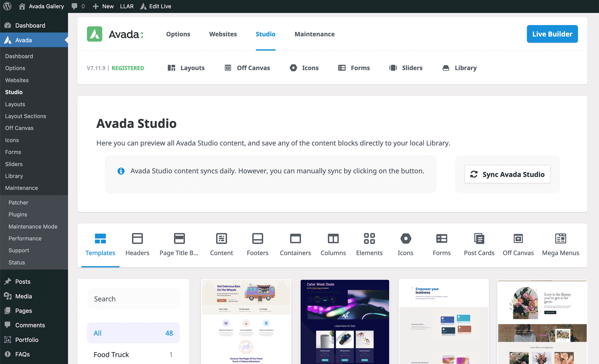Viewport: 599px width, 364px height.
Task: Click the blue info icon in sync notice
Action: (121, 171)
